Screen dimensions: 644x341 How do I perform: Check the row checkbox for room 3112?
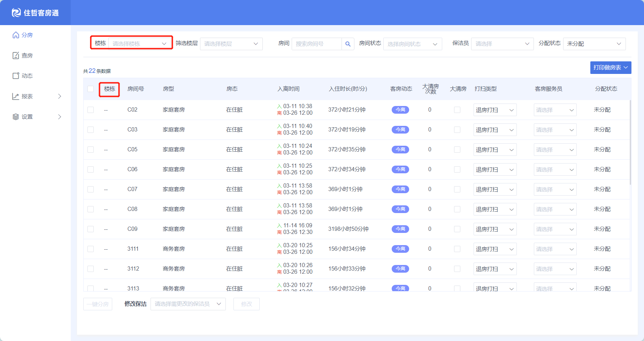[91, 269]
